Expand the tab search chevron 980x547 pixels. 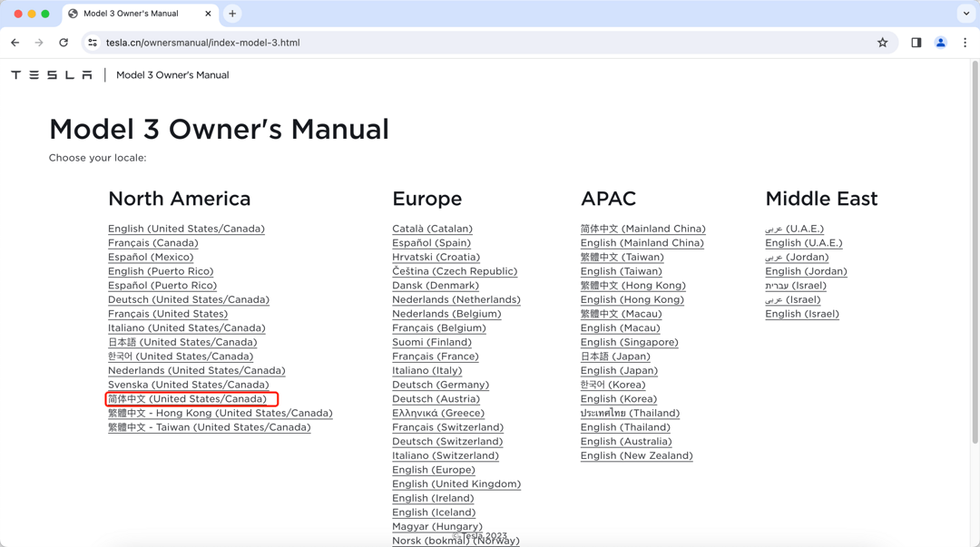[x=966, y=13]
